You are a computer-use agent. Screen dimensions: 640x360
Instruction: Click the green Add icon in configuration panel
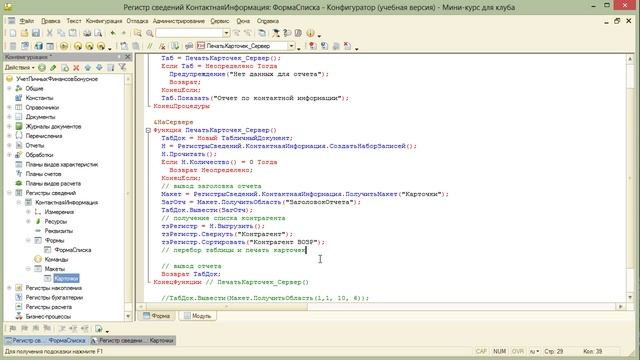pos(42,67)
